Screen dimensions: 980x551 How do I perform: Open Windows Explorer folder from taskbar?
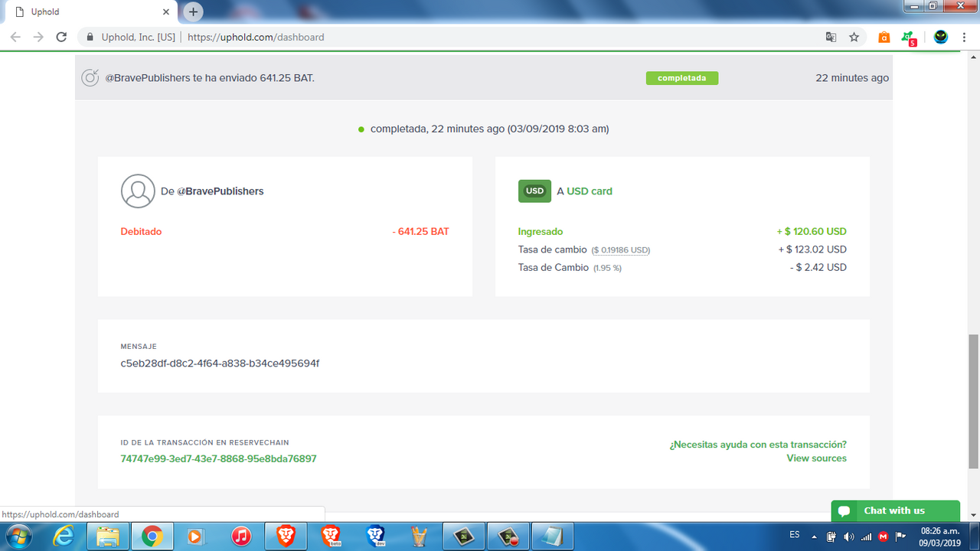click(108, 536)
